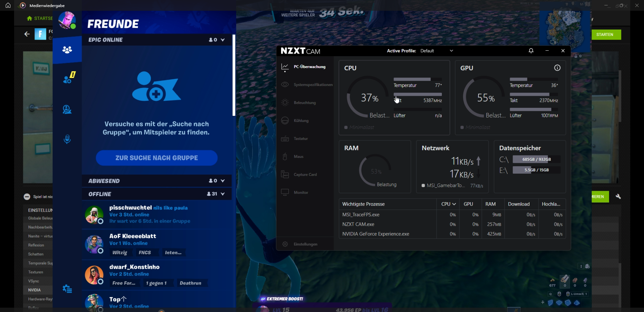The height and width of the screenshot is (312, 644).
Task: Click the GPU Takt bar
Action: point(534,94)
